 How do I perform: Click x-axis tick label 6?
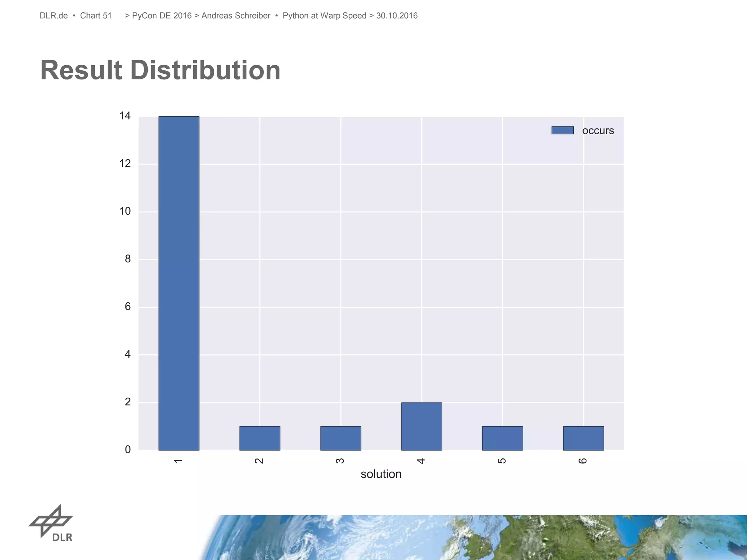pyautogui.click(x=583, y=461)
